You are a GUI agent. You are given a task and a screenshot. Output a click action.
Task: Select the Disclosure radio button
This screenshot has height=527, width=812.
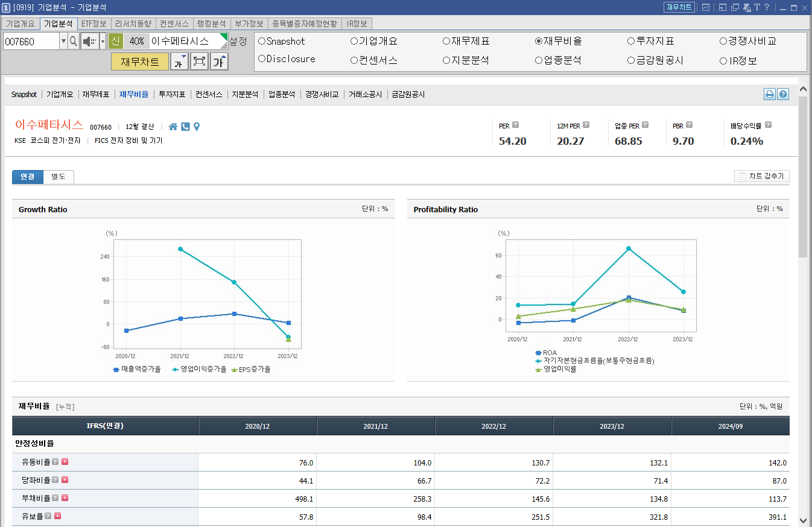click(x=262, y=58)
